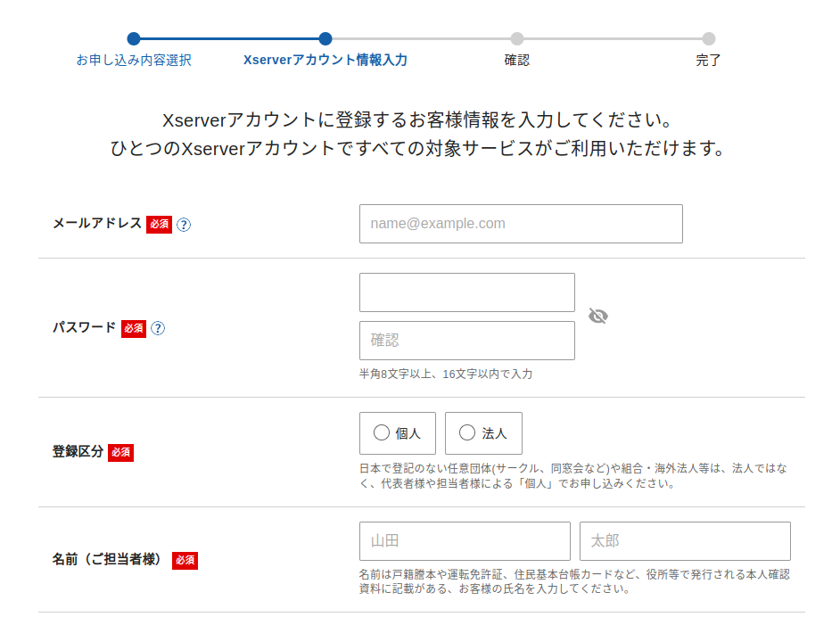
Task: Open the help icon next to パスワード
Action: point(158,328)
